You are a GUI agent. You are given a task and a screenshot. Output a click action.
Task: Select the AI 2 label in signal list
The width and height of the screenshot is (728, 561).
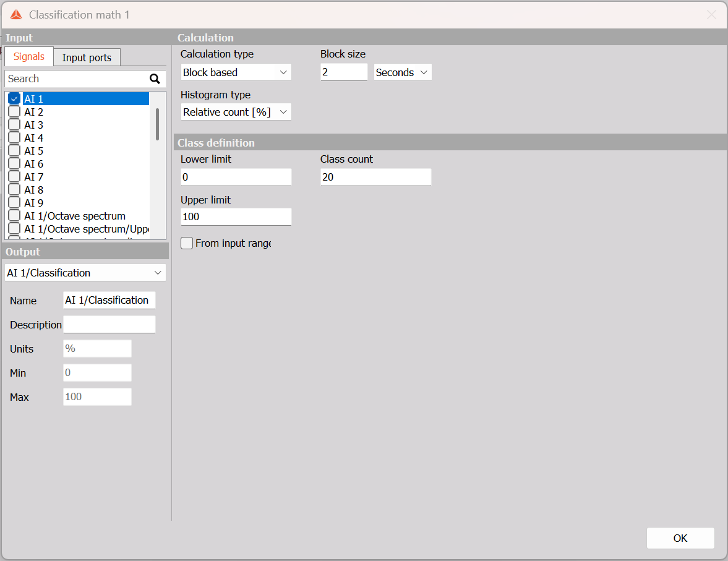pos(33,112)
